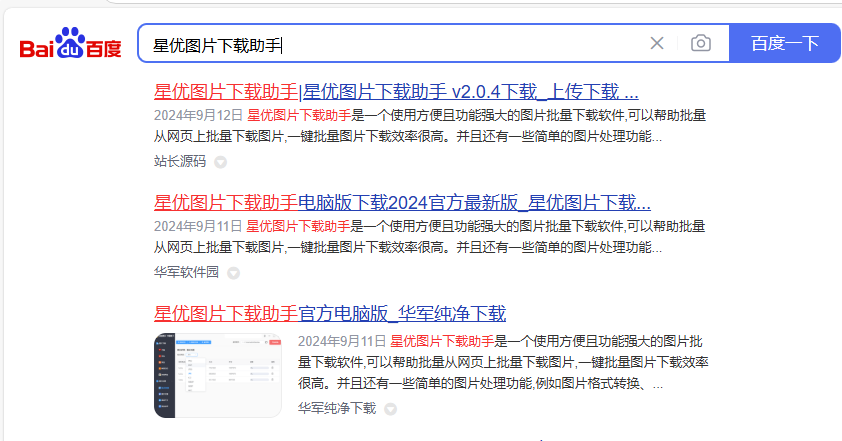Click the 华军纯净下载 source label
The image size is (842, 441).
tap(337, 408)
